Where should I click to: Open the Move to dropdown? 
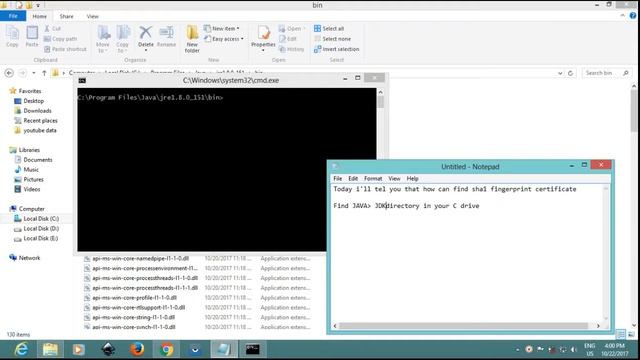tap(102, 39)
